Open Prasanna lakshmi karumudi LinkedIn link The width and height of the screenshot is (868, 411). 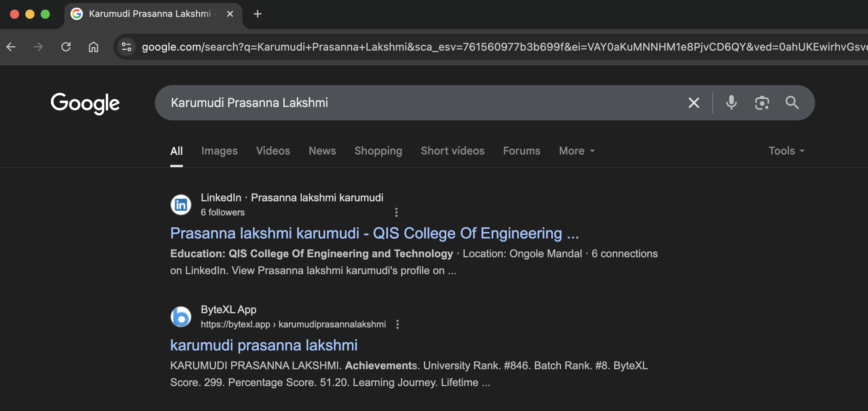coord(374,233)
